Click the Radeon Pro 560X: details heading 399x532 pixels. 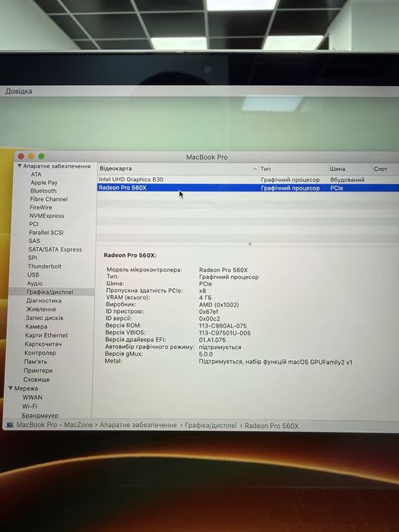pyautogui.click(x=130, y=255)
